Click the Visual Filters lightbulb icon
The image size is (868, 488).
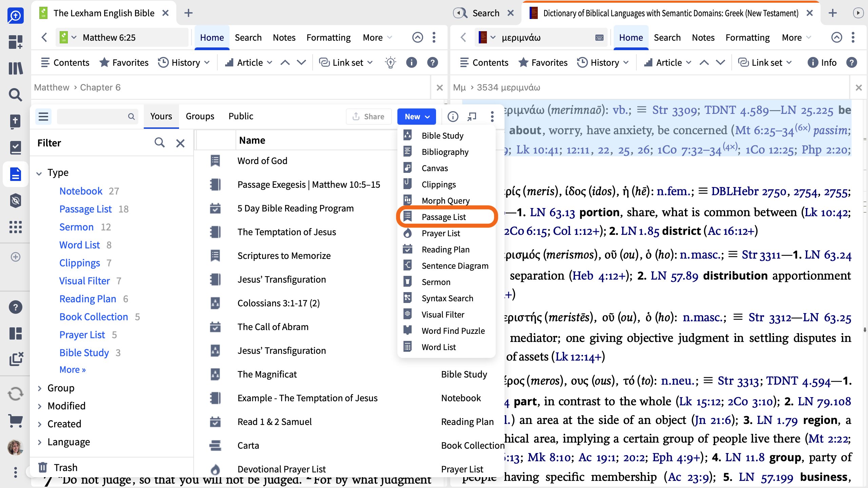pos(390,62)
